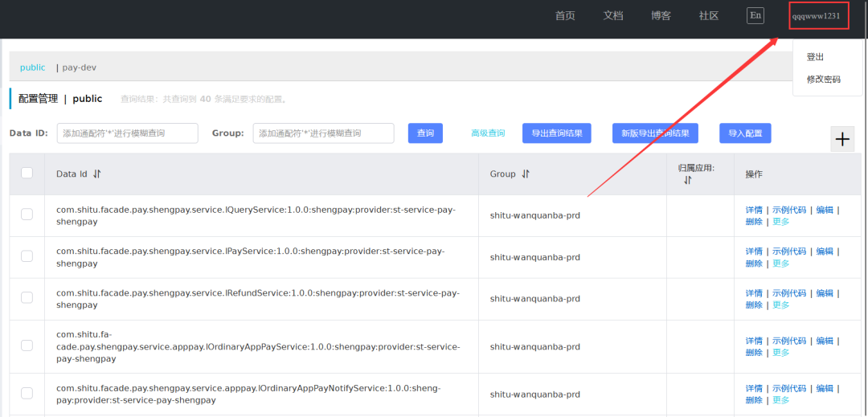
Task: Open the qqqwww1231 user dropdown
Action: click(x=816, y=16)
